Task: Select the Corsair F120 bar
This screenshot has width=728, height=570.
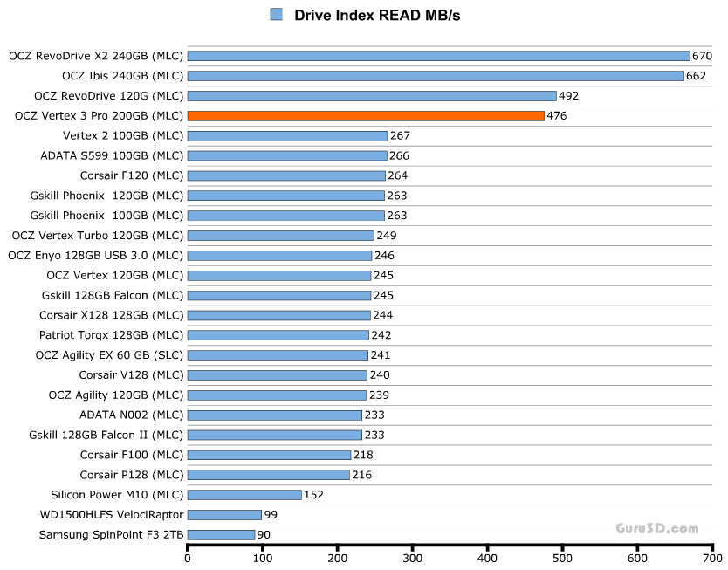Action: click(286, 175)
